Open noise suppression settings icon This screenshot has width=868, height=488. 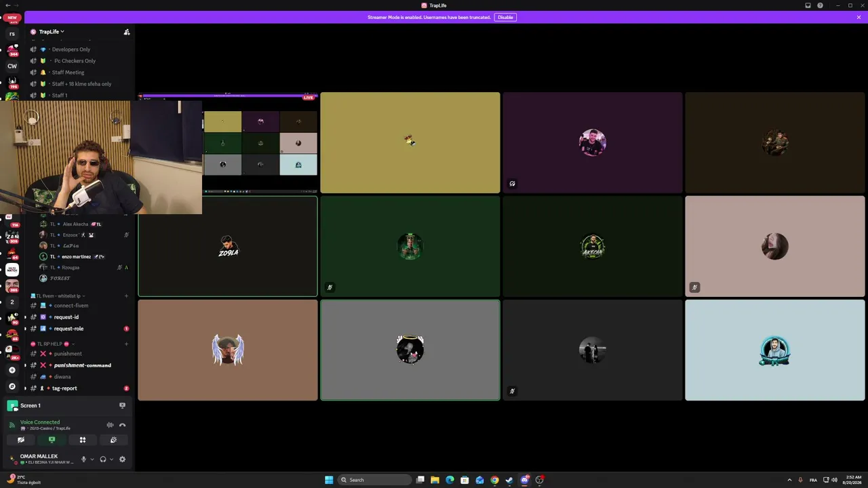[x=110, y=425]
